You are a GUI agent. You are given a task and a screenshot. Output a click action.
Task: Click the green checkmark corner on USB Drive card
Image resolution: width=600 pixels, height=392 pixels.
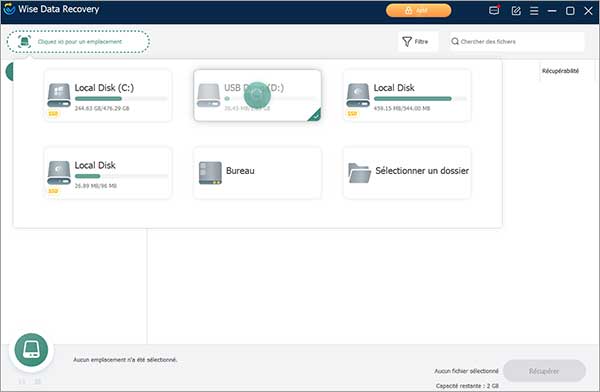pyautogui.click(x=315, y=116)
